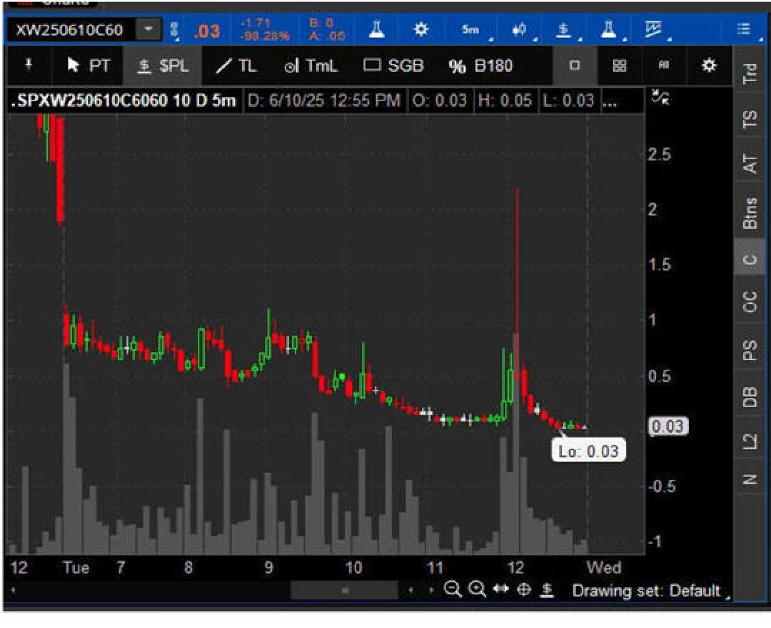The image size is (771, 628).
Task: Click the zoom out magnifier icon
Action: click(453, 590)
